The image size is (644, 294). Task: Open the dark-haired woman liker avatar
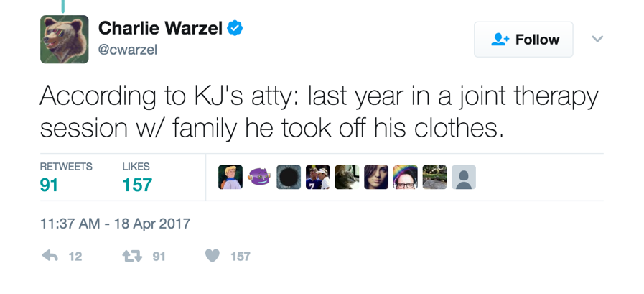click(376, 178)
